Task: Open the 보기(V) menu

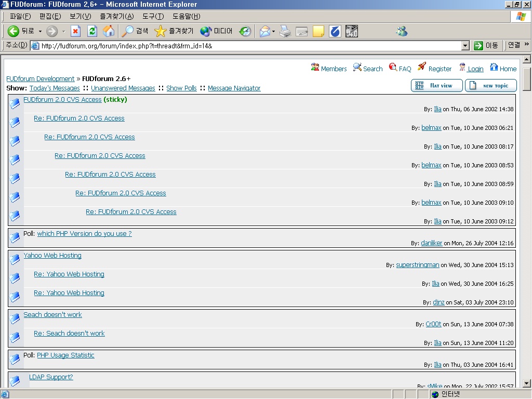Action: pyautogui.click(x=81, y=16)
